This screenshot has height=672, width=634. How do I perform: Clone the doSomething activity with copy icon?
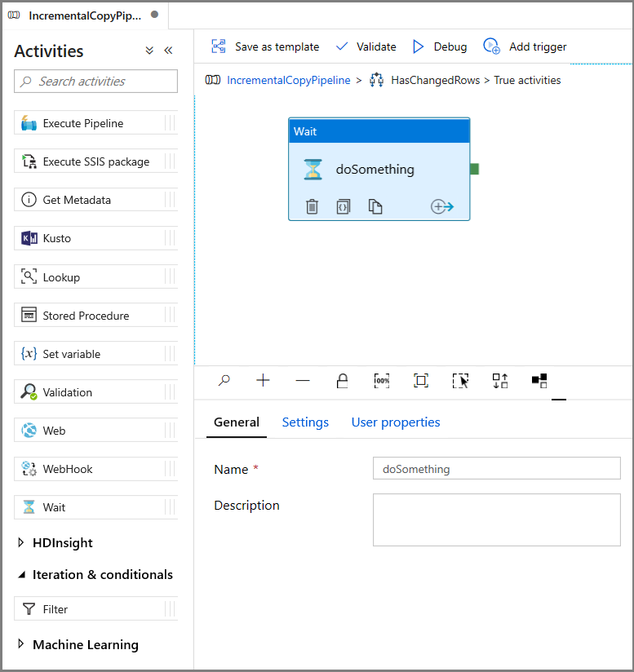[x=375, y=206]
